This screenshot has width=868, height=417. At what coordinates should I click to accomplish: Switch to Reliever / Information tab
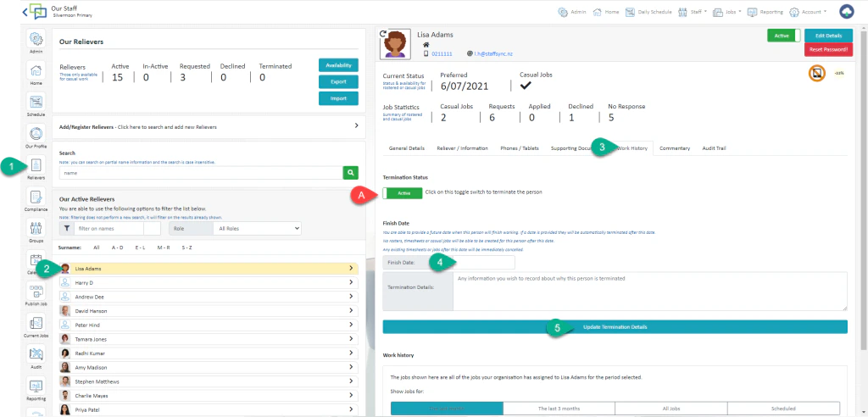point(462,148)
